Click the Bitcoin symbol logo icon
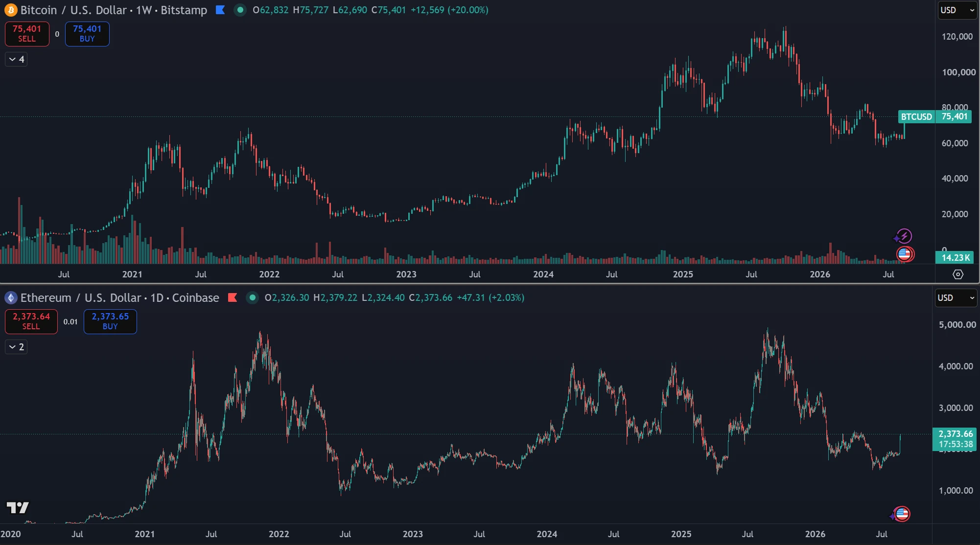Image resolution: width=980 pixels, height=545 pixels. (x=11, y=10)
